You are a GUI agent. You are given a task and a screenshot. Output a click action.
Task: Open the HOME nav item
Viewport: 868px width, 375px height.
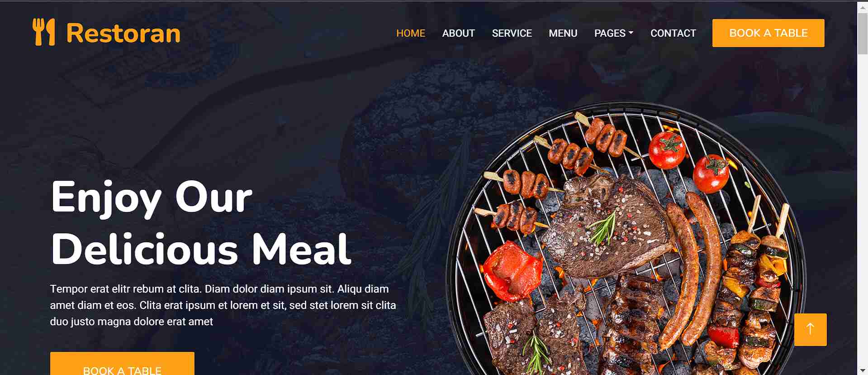pyautogui.click(x=411, y=33)
